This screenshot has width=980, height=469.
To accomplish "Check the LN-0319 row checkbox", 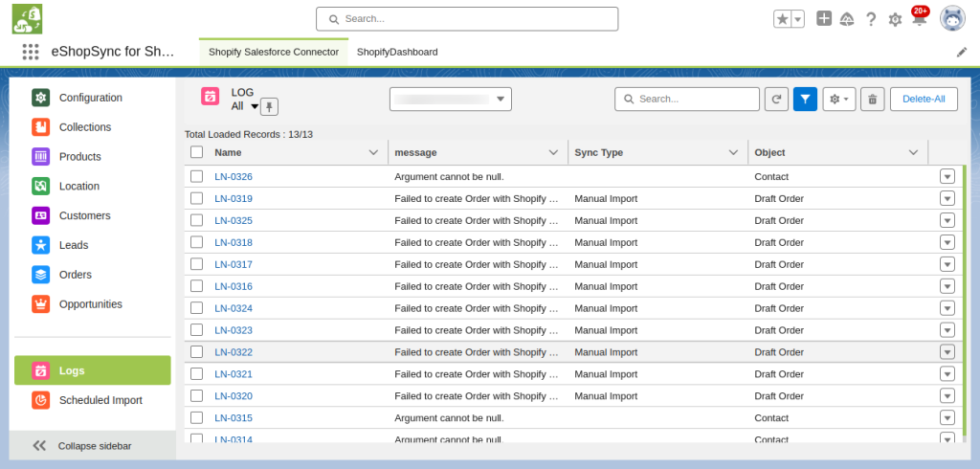I will click(x=197, y=198).
